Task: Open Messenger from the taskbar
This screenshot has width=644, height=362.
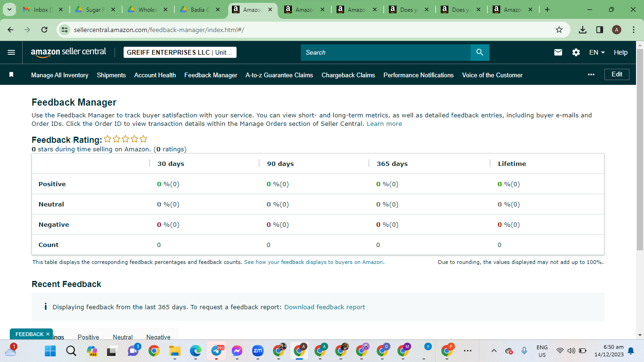Action: 237,351
